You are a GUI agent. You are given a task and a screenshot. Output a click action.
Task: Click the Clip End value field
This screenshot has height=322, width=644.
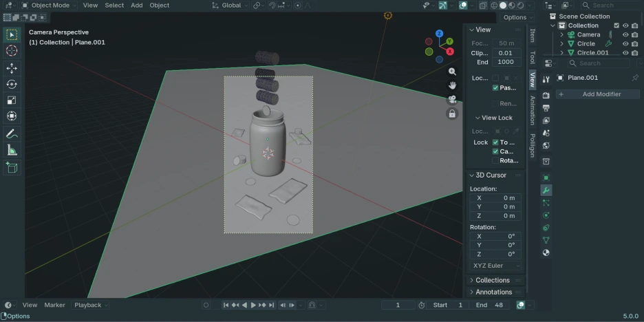[506, 62]
